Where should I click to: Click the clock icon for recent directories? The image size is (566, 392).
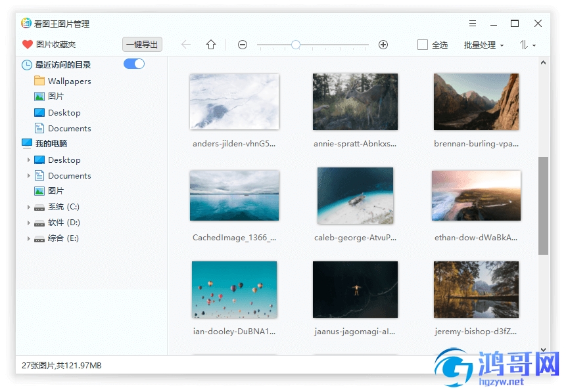(27, 65)
